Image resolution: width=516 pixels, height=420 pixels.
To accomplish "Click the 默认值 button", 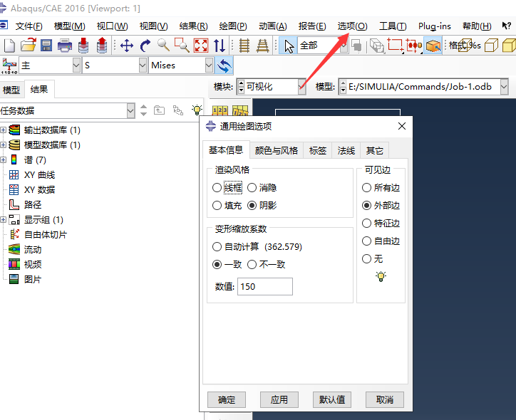I will pos(332,399).
